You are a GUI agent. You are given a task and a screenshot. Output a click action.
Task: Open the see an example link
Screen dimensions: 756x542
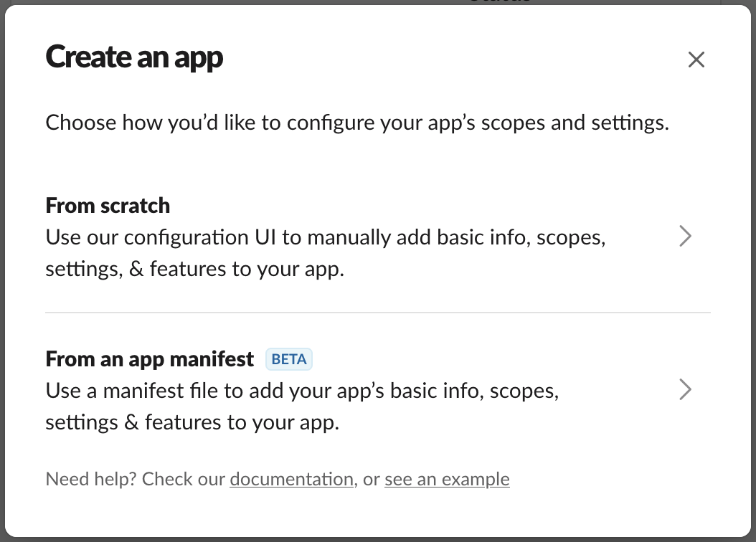pyautogui.click(x=447, y=480)
